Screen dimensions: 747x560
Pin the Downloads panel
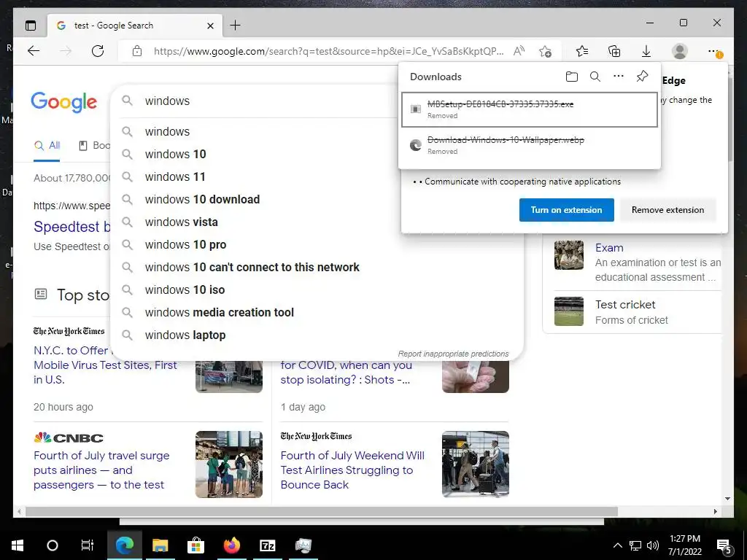coord(642,76)
